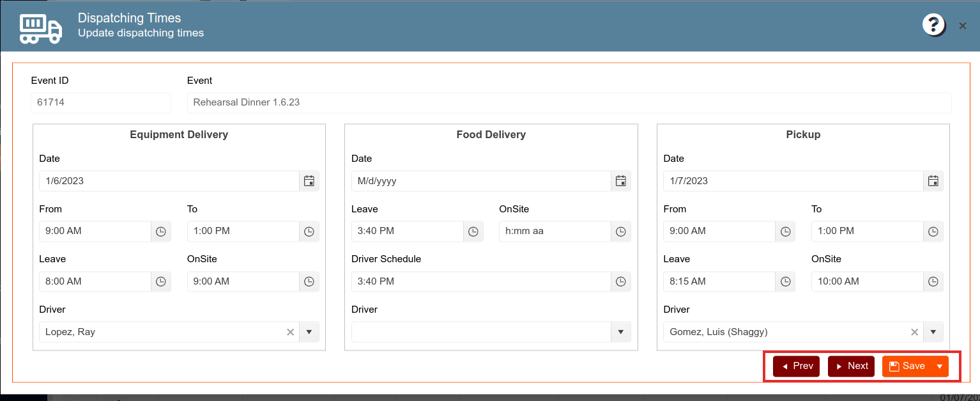Click the empty Food Delivery OnSite time field
Image resolution: width=980 pixels, height=401 pixels.
[555, 231]
